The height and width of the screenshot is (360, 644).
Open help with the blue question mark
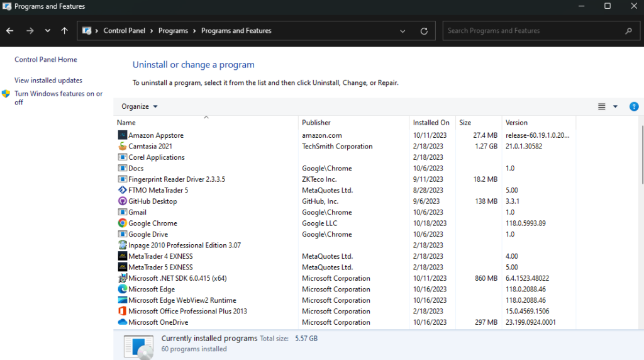tap(634, 107)
